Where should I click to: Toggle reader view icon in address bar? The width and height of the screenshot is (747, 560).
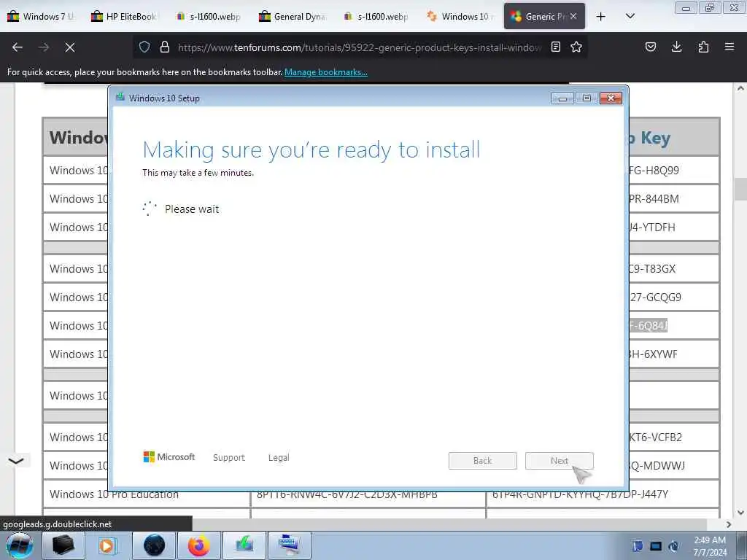click(x=555, y=47)
